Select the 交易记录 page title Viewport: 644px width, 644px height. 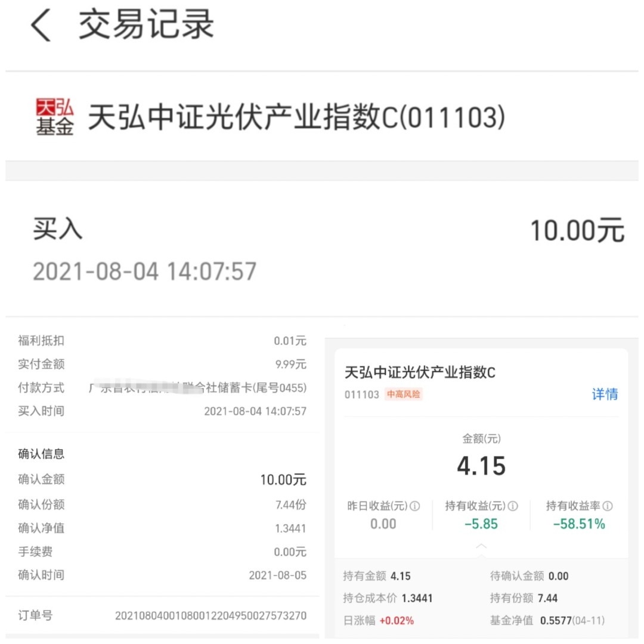point(146,25)
